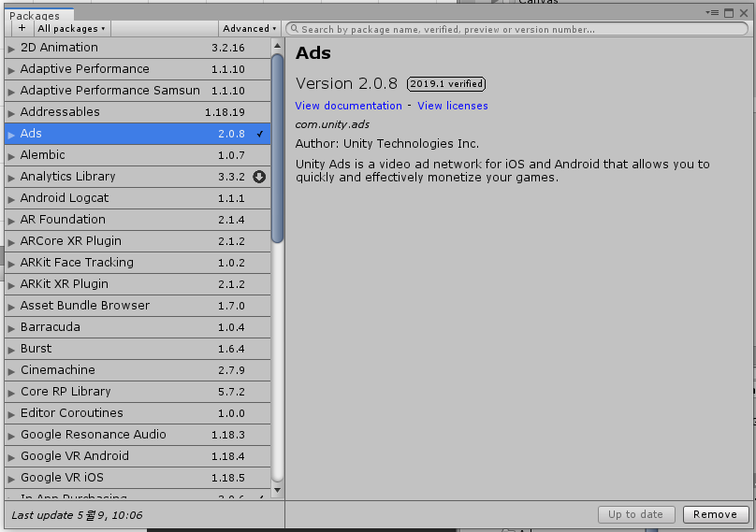Click the Cinemachine version 2.7.9
Viewport: 756px width, 532px height.
click(231, 370)
